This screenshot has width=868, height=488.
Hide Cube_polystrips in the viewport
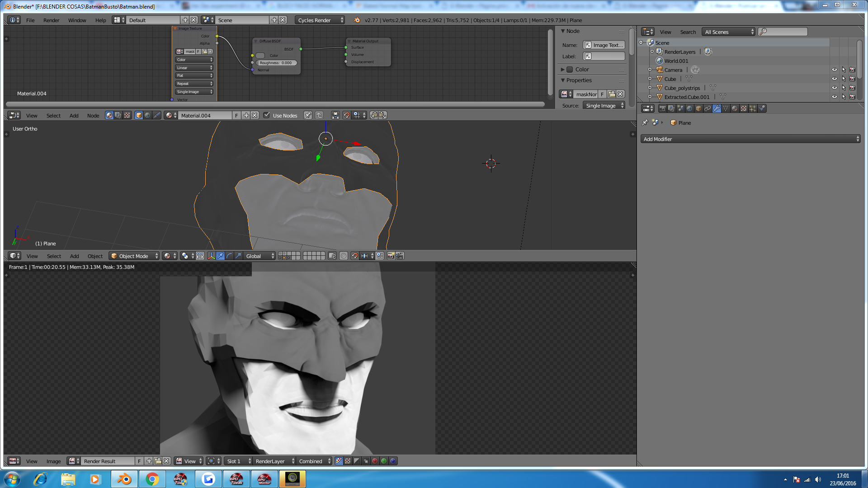835,88
